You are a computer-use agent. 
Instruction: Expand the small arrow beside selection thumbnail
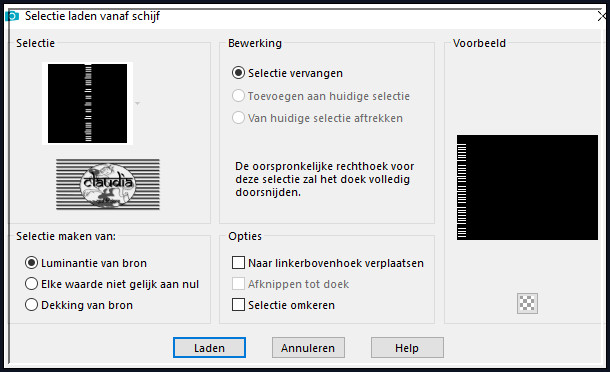pyautogui.click(x=137, y=104)
